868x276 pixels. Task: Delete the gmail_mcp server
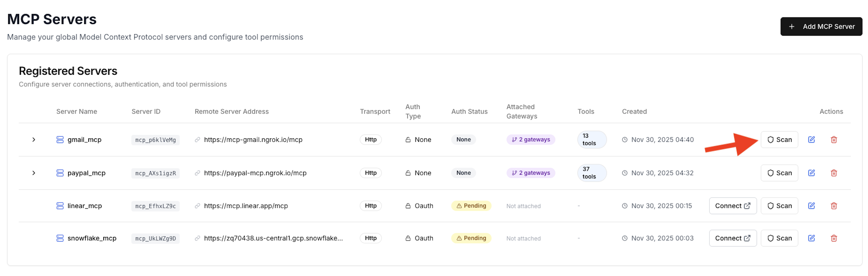[834, 140]
